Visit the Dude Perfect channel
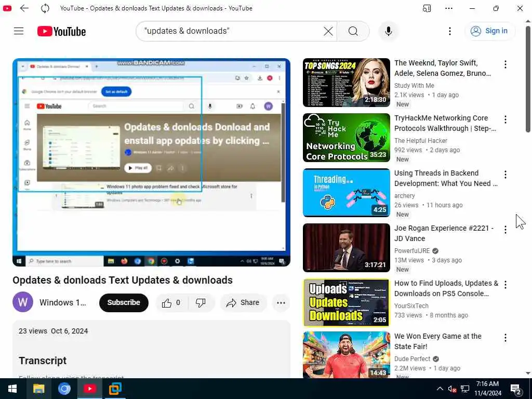Viewport: 532px width, 399px height. pos(412,359)
